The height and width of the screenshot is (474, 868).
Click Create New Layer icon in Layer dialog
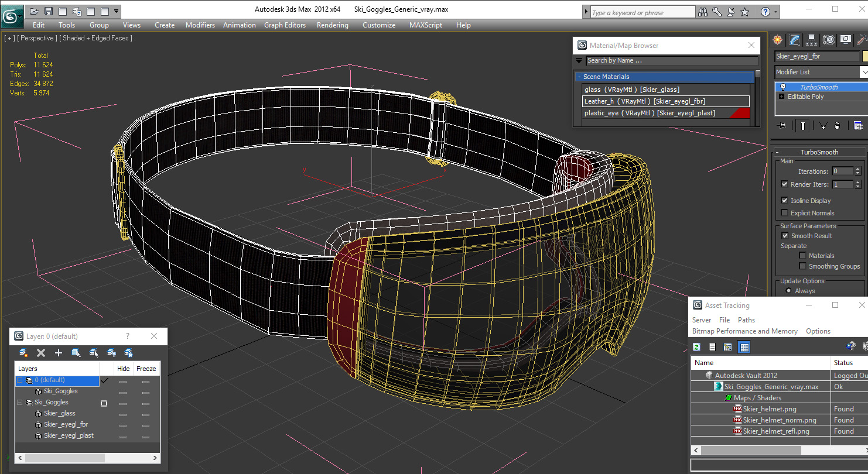23,353
